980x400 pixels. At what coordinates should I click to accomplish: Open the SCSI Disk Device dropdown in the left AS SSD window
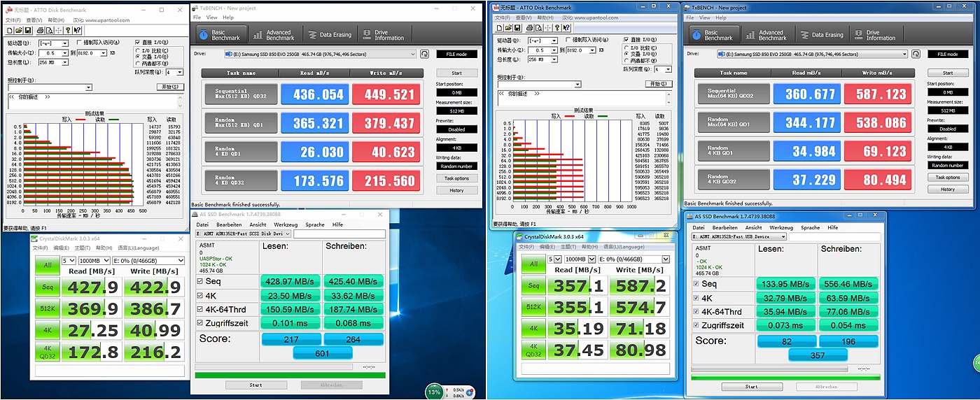pyautogui.click(x=243, y=234)
